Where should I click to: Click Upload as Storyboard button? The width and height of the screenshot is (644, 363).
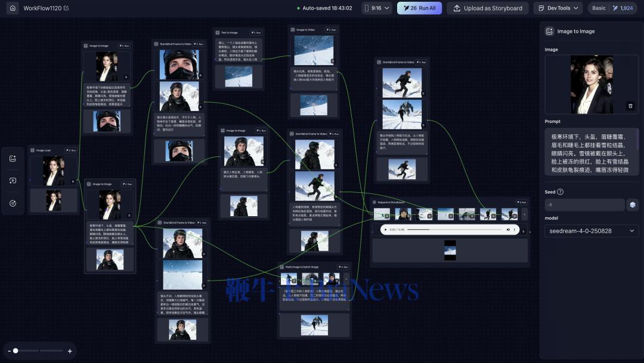click(488, 8)
